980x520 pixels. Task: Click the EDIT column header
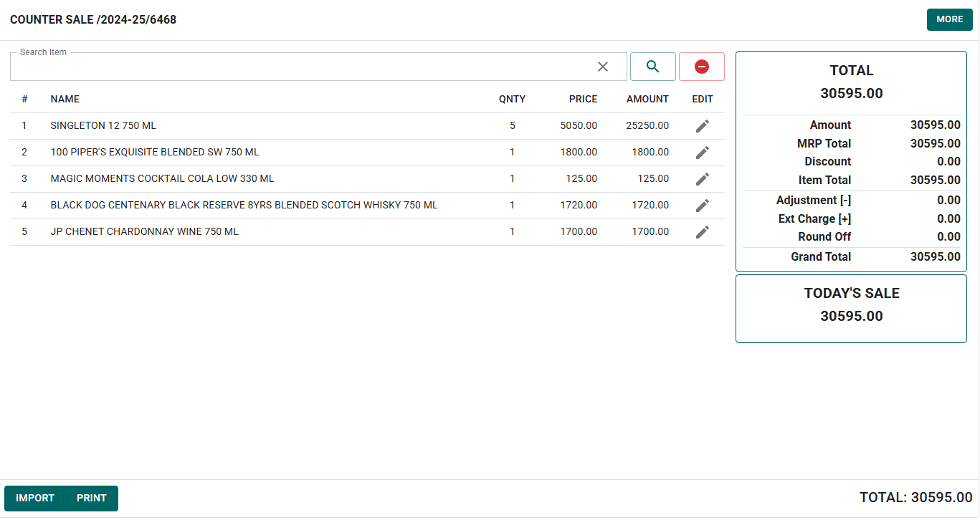[x=703, y=99]
